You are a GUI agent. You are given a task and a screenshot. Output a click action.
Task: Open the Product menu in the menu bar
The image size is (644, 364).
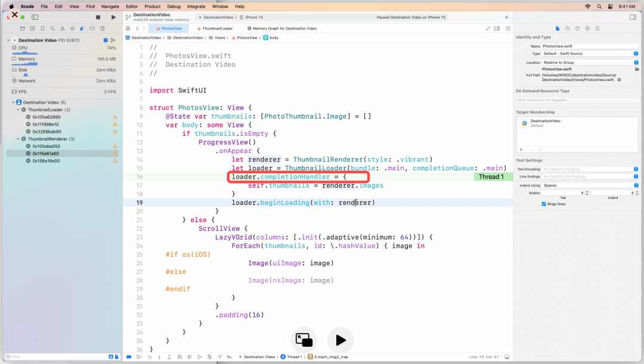[x=153, y=7]
